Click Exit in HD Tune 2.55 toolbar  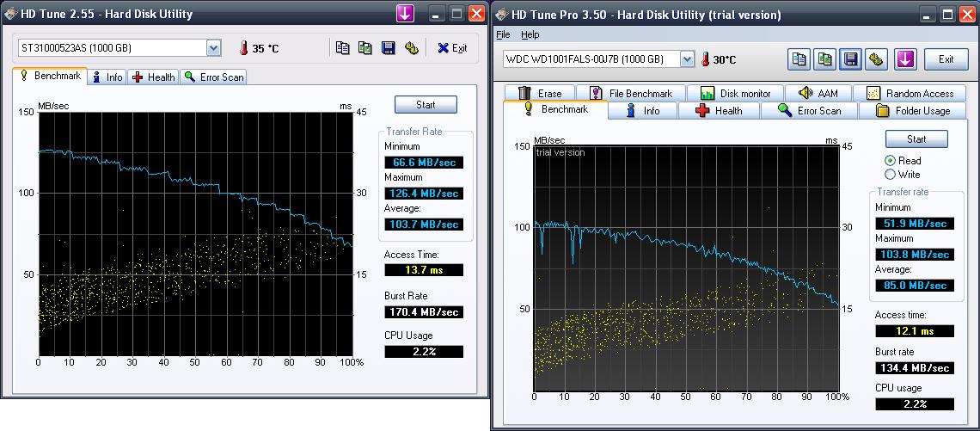452,48
